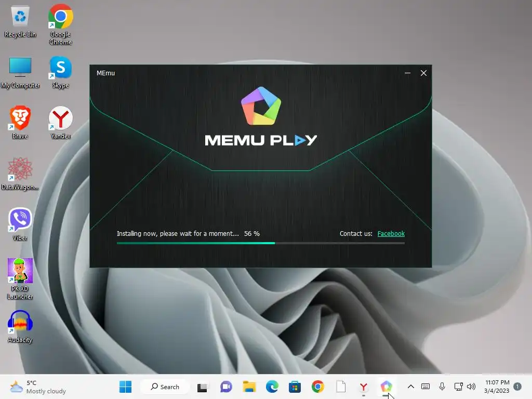Open the Audacity desktop shortcut

coord(20,326)
